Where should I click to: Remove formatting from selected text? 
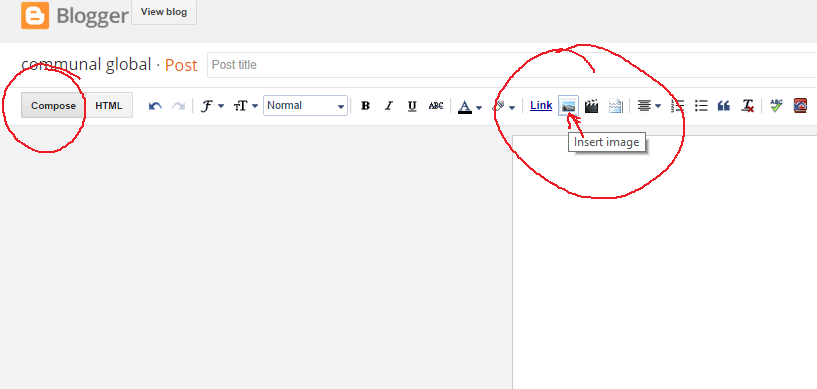tap(748, 106)
